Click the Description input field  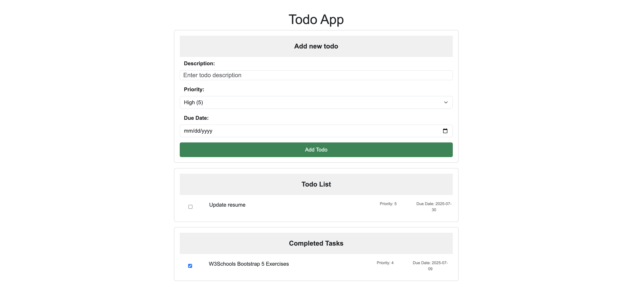tap(316, 75)
